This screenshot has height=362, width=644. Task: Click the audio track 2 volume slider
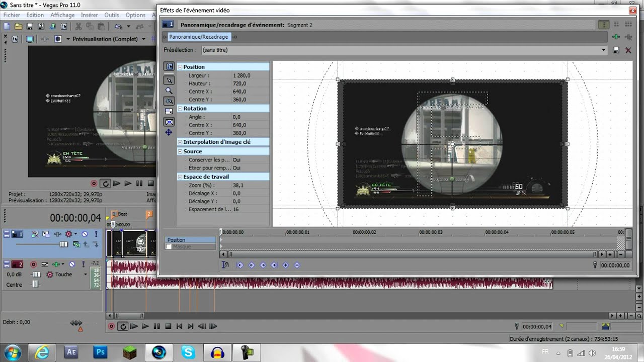(37, 275)
